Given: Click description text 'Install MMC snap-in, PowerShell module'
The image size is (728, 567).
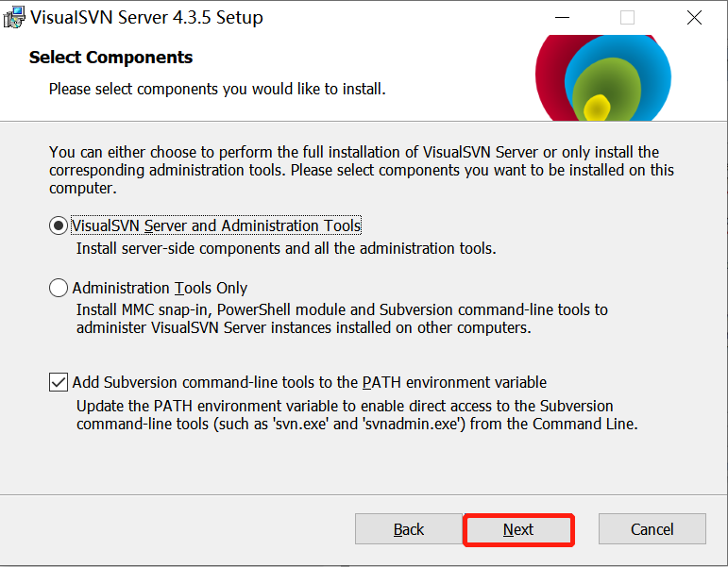Looking at the screenshot, I should point(342,319).
